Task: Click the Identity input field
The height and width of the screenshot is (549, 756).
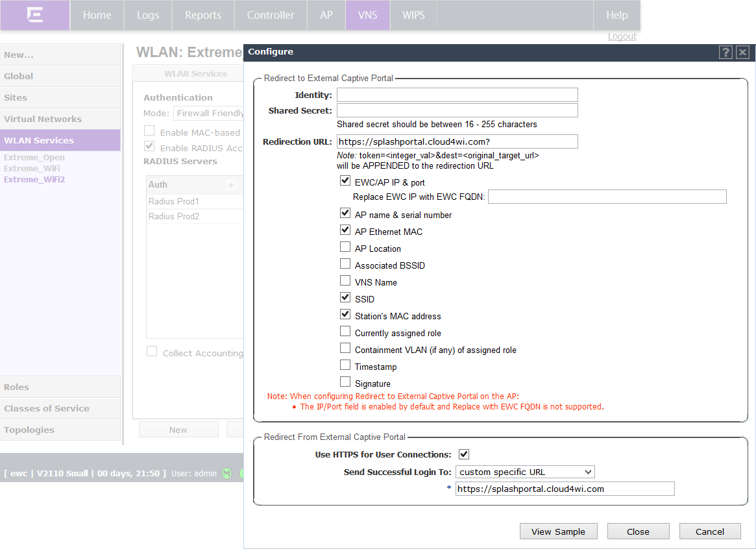Action: (x=457, y=95)
